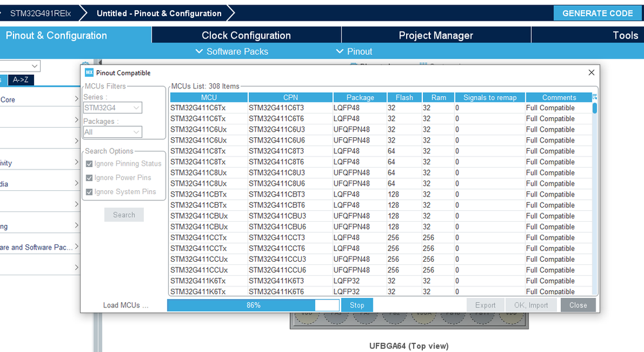Sort by the Comments column header
The width and height of the screenshot is (644, 352).
pyautogui.click(x=559, y=97)
